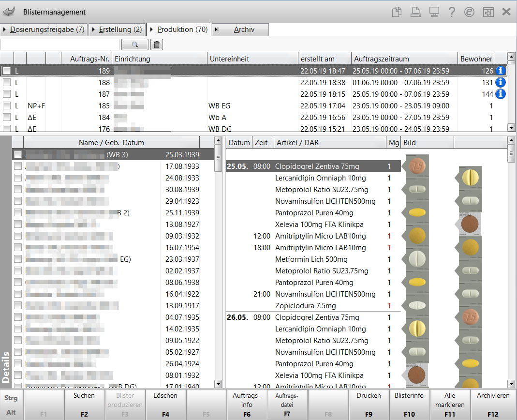This screenshot has height=420, width=517.
Task: Select order row with Untereinheit WB EG
Action: pyautogui.click(x=253, y=105)
